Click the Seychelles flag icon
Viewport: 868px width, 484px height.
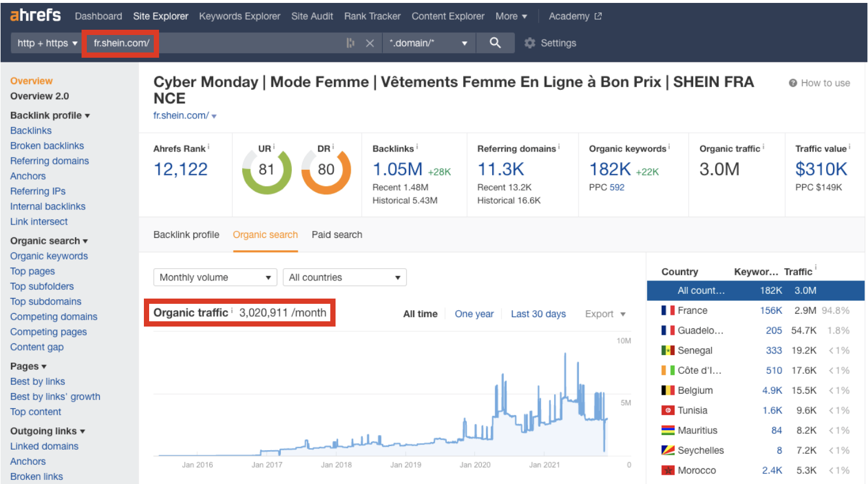668,450
